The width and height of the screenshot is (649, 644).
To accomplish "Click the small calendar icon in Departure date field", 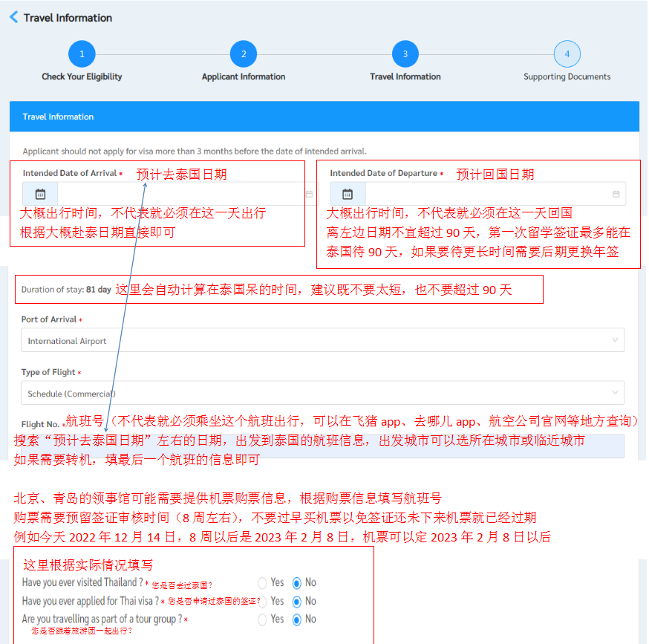I will pyautogui.click(x=616, y=194).
